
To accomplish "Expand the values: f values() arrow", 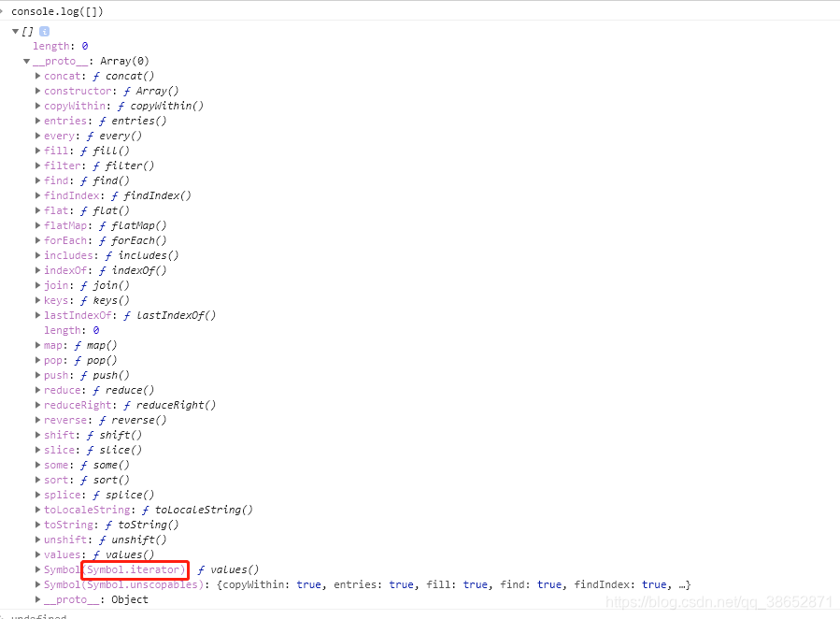I will click(38, 555).
